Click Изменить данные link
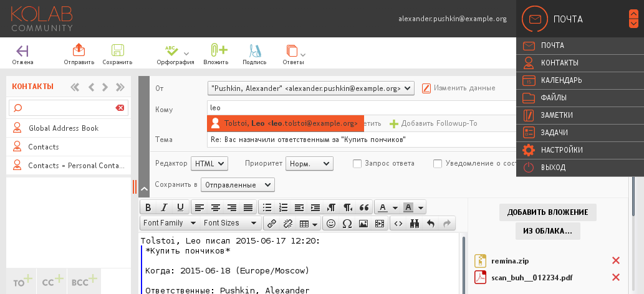The image size is (644, 294). [458, 88]
